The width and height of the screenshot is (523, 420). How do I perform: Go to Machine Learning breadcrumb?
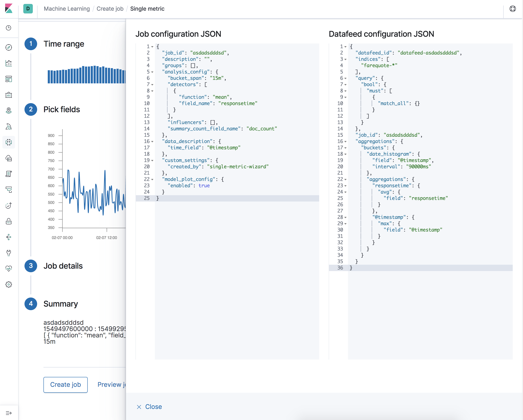(x=67, y=9)
